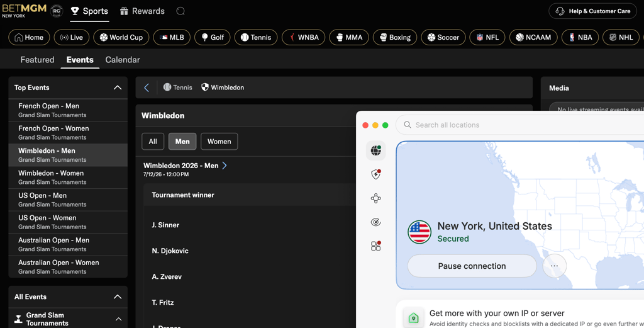The image size is (644, 328).
Task: Select the All filter button
Action: (x=153, y=142)
